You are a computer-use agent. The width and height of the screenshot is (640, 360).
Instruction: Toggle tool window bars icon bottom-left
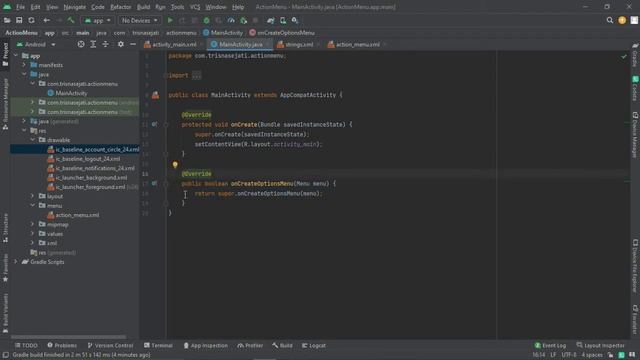pyautogui.click(x=5, y=355)
